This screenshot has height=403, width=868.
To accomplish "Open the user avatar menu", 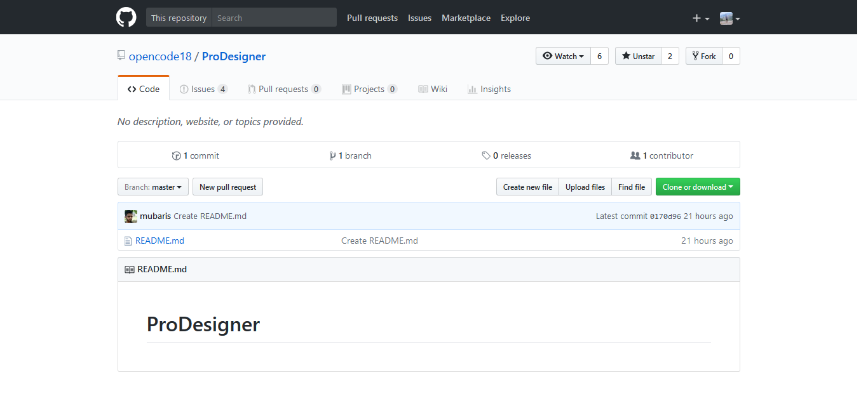I will [x=730, y=18].
